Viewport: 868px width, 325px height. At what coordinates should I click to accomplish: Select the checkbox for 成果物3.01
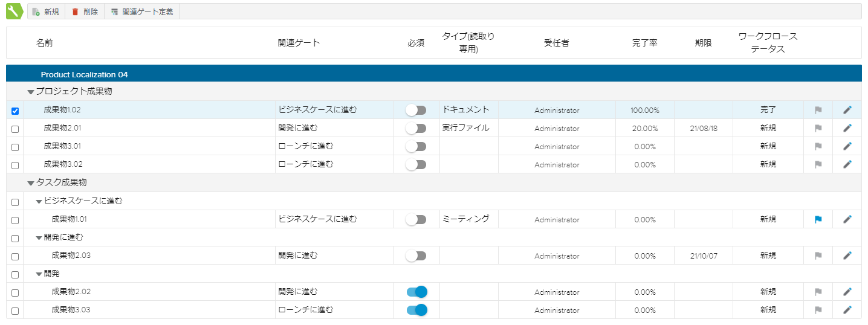click(15, 147)
